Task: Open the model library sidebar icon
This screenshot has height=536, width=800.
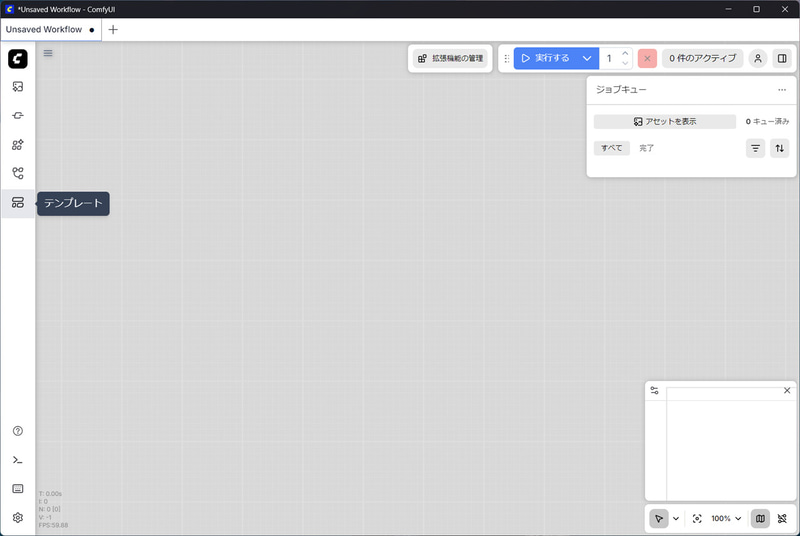Action: tap(18, 144)
